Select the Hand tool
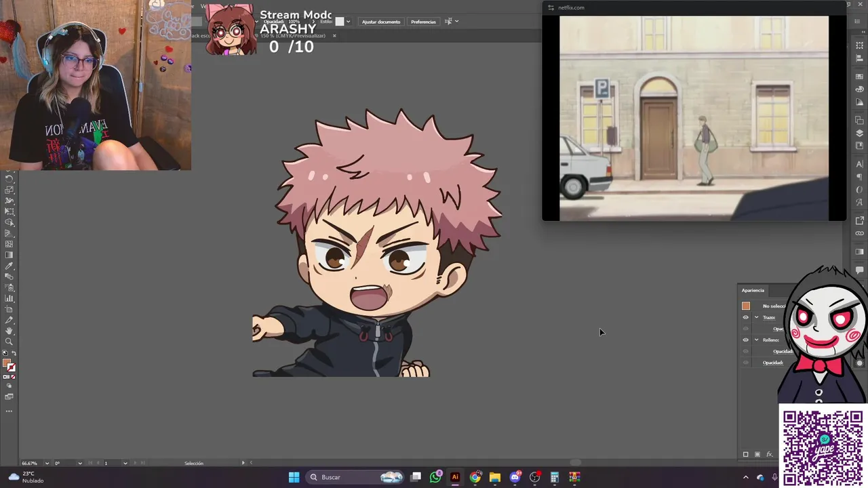This screenshot has width=868, height=488. (x=9, y=331)
